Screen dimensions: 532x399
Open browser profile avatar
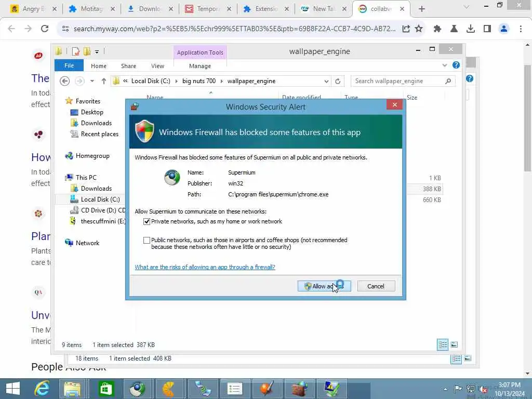click(504, 29)
